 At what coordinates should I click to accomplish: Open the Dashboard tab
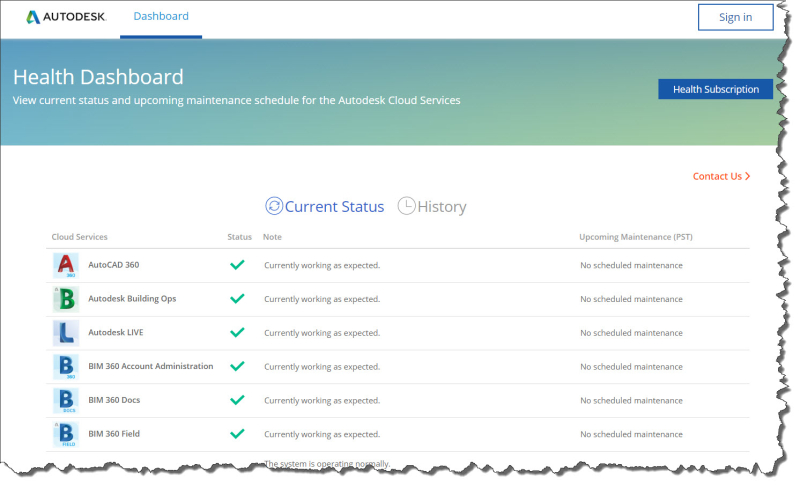click(161, 16)
